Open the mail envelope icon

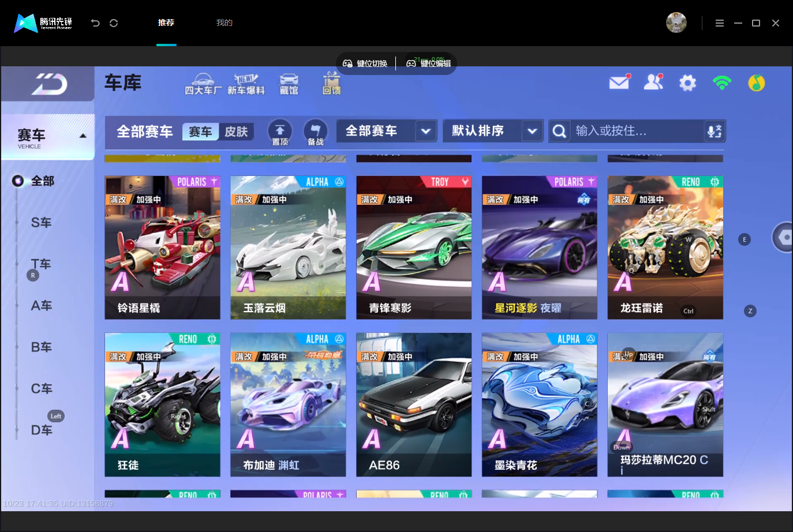tap(619, 83)
